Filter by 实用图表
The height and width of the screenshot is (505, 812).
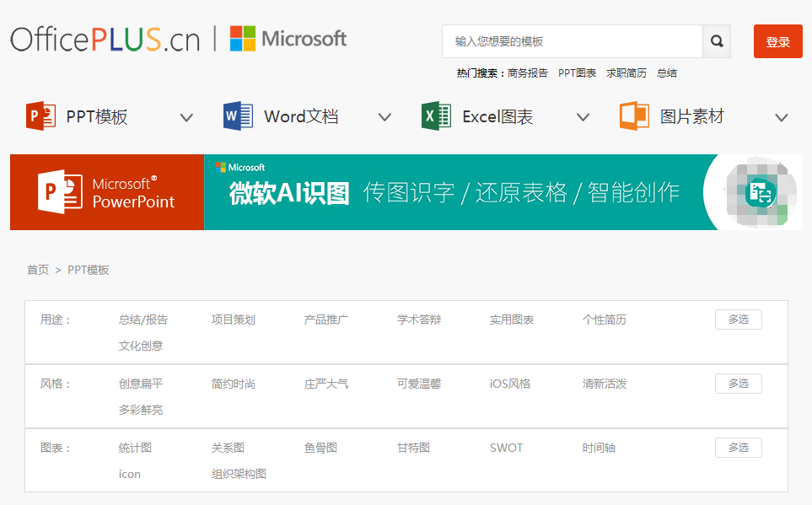[512, 320]
